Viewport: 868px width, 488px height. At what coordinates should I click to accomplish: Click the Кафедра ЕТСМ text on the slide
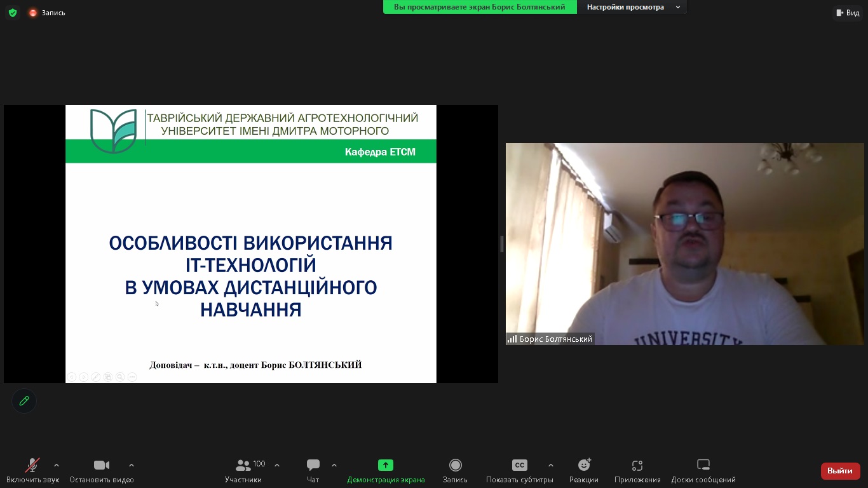(380, 152)
